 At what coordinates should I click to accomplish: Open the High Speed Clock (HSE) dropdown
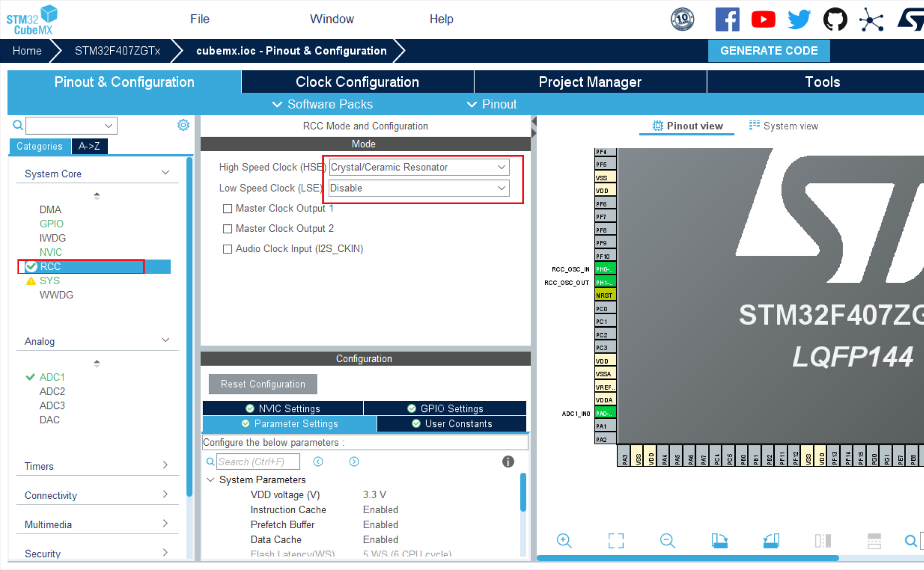419,167
